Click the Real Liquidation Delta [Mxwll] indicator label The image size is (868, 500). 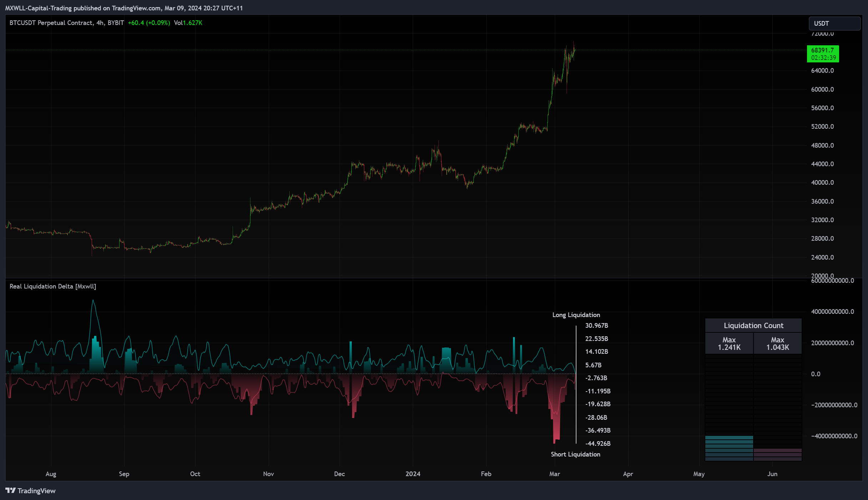[x=53, y=286]
